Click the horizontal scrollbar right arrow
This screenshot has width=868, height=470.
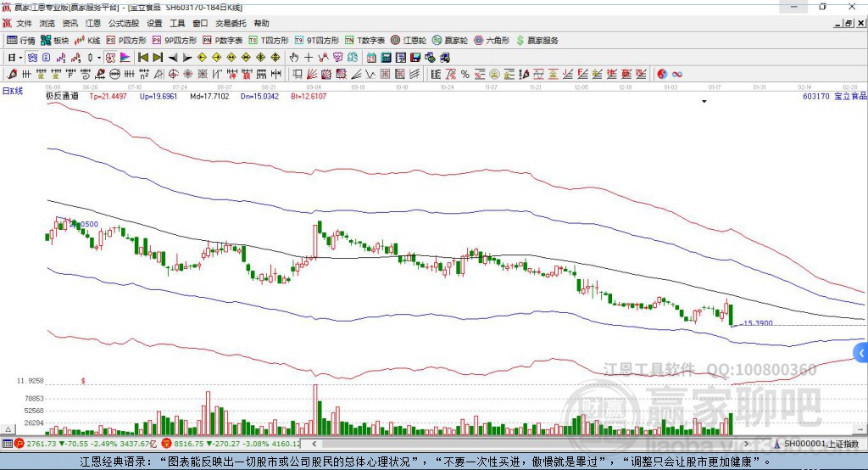tap(746, 444)
